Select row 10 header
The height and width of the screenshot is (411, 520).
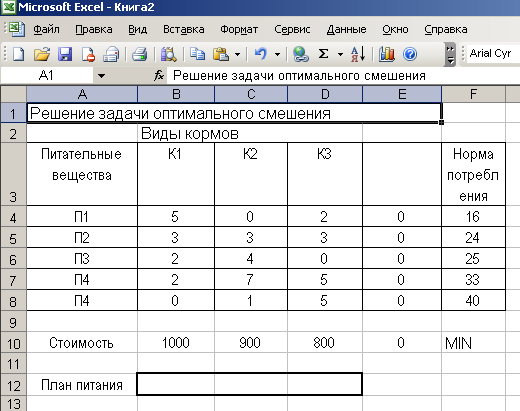coord(13,343)
